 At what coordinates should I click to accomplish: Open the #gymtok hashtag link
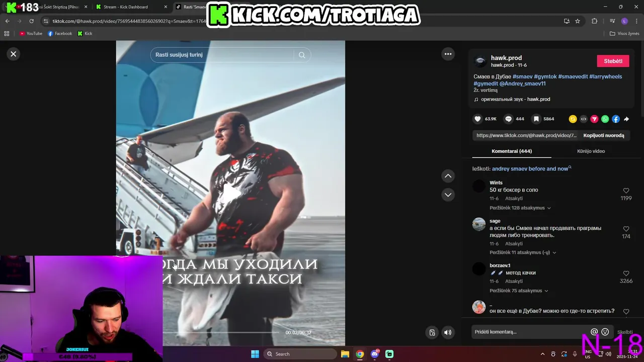(545, 76)
